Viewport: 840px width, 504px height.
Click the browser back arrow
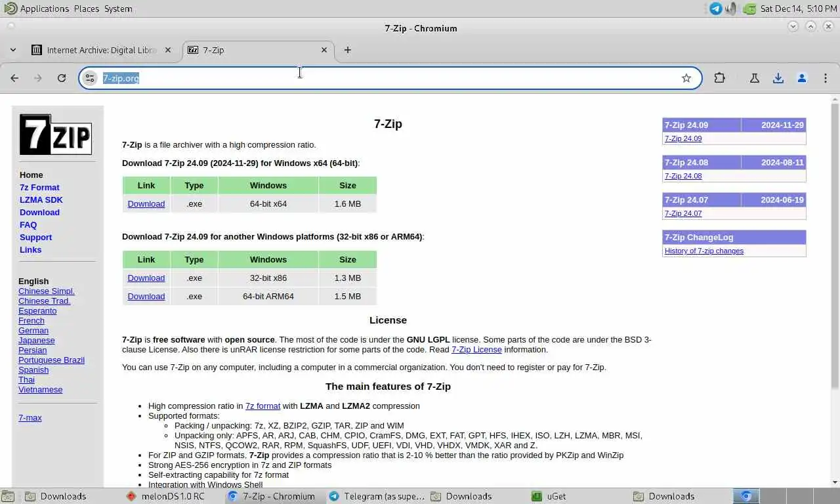click(x=14, y=78)
